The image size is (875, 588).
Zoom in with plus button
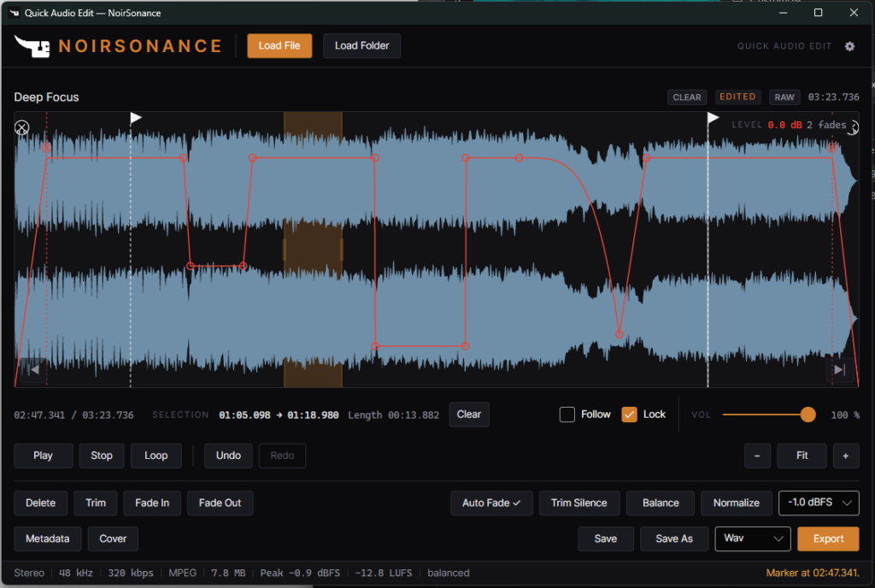[846, 456]
